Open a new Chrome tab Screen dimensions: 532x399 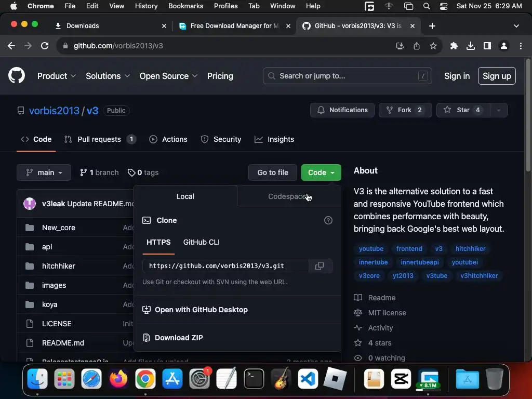tap(432, 26)
